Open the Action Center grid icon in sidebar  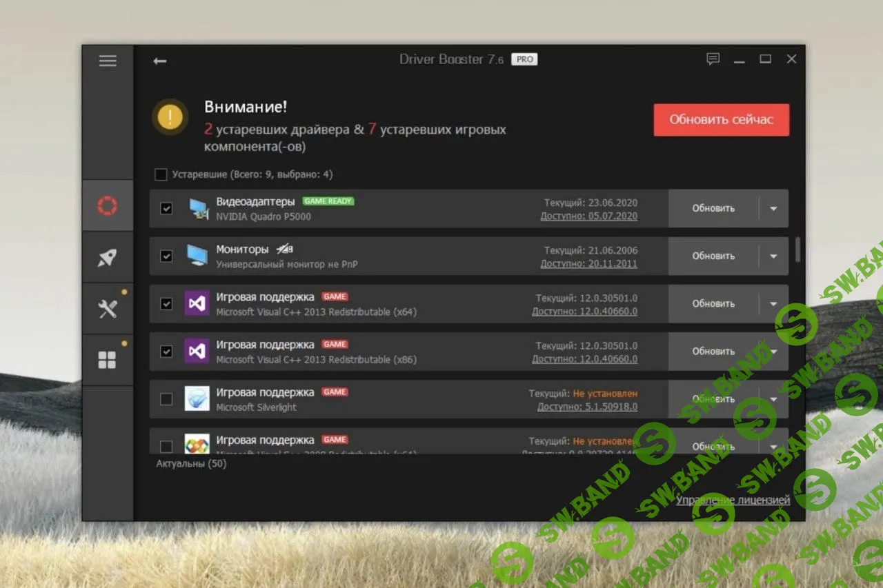108,358
